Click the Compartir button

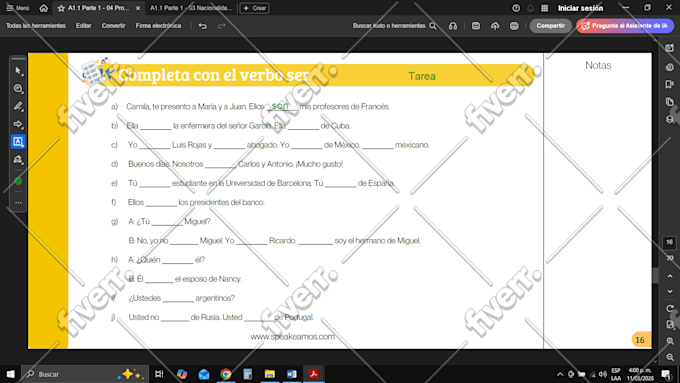[x=550, y=26]
